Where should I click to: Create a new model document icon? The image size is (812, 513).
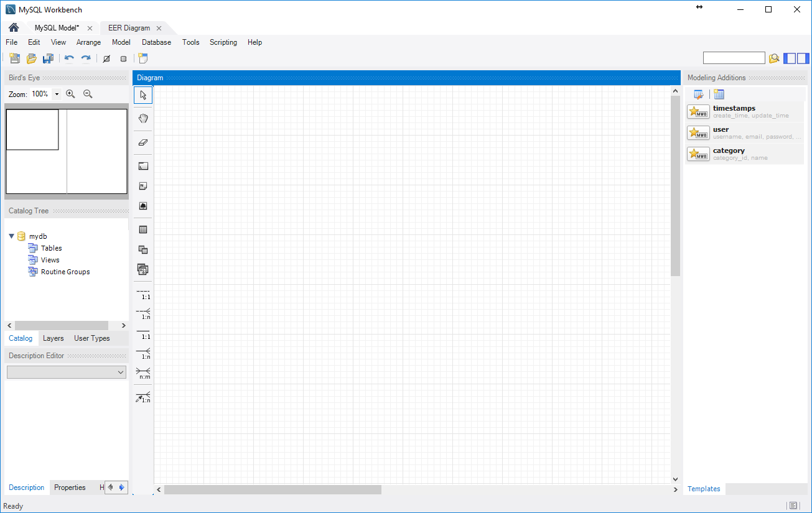(15, 58)
